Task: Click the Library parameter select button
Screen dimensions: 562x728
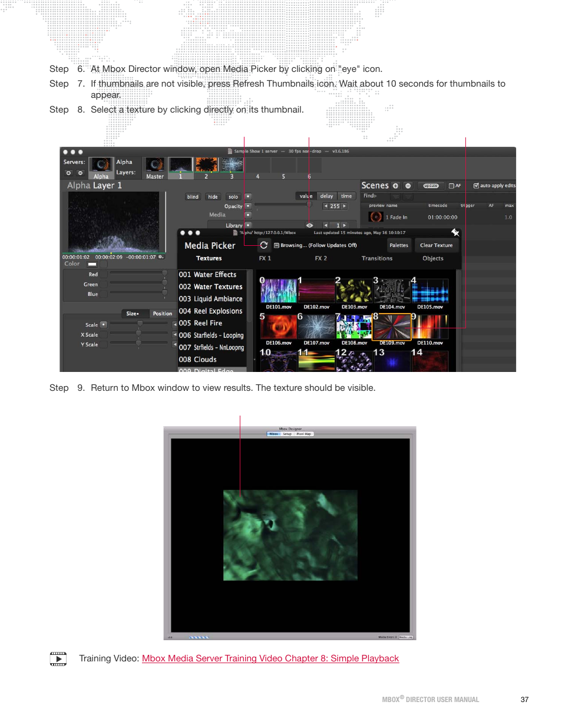Action: coord(248,225)
